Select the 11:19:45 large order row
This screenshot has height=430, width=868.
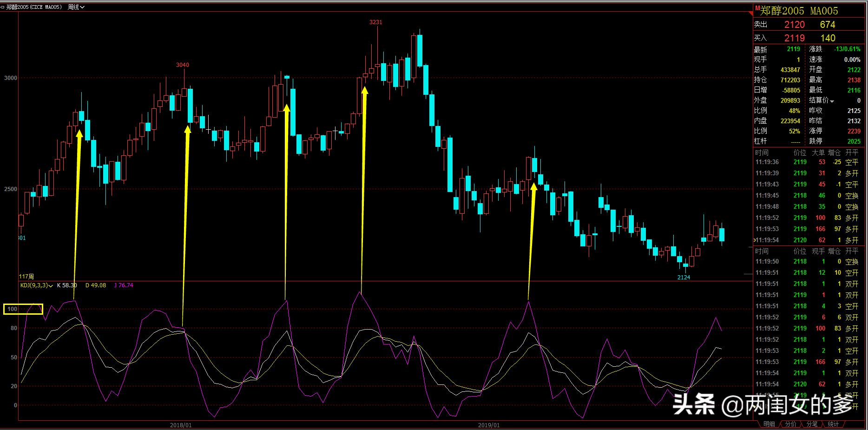(808, 196)
